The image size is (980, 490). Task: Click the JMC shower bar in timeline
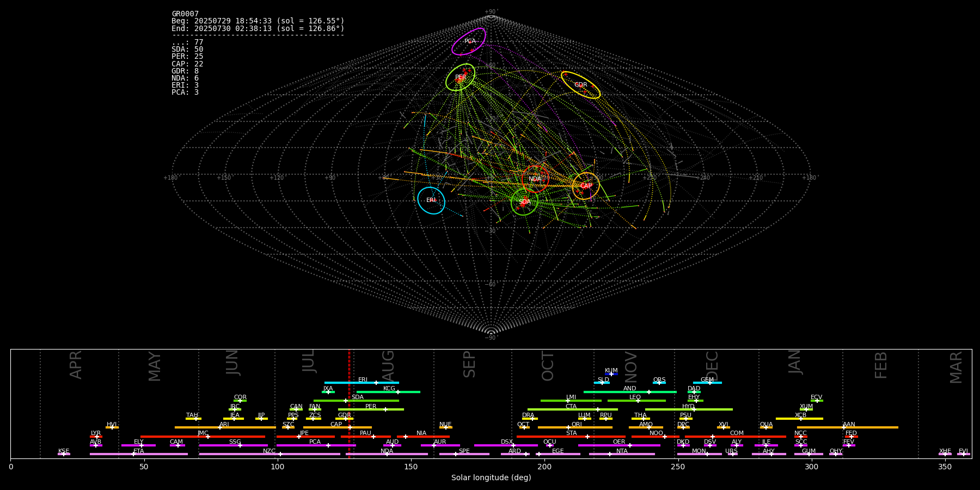203,436
